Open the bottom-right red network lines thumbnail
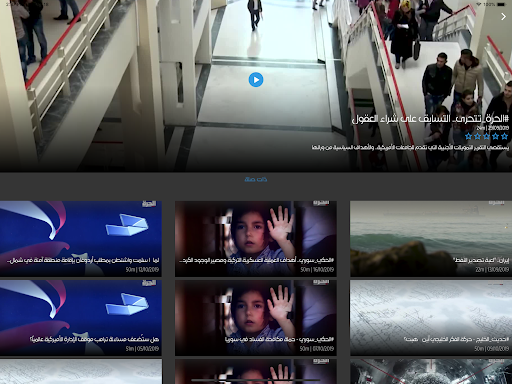 tap(431, 371)
